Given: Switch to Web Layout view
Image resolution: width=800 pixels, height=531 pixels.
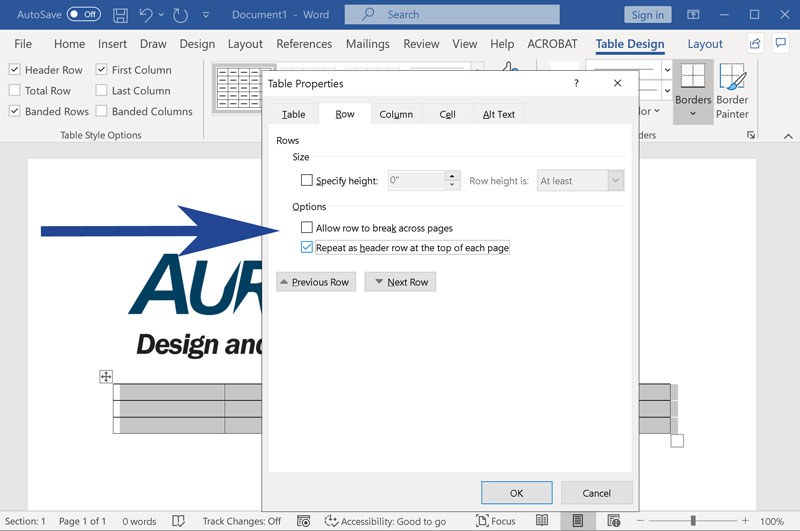Looking at the screenshot, I should pyautogui.click(x=614, y=521).
